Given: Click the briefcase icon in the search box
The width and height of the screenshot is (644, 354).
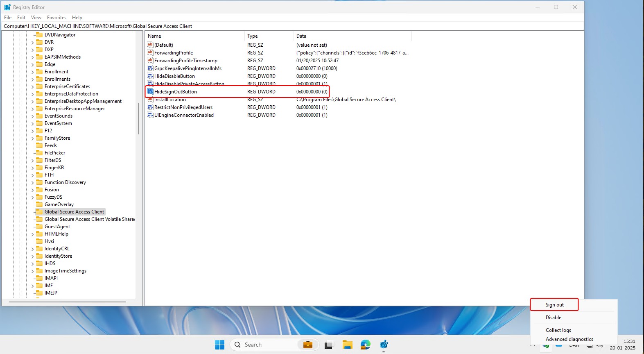Looking at the screenshot, I should pos(308,345).
